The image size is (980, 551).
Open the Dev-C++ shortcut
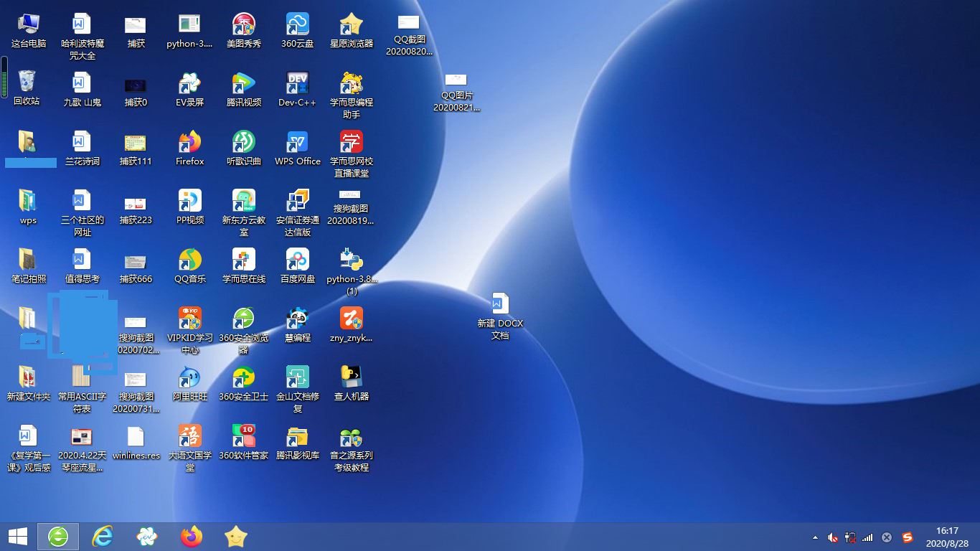298,90
